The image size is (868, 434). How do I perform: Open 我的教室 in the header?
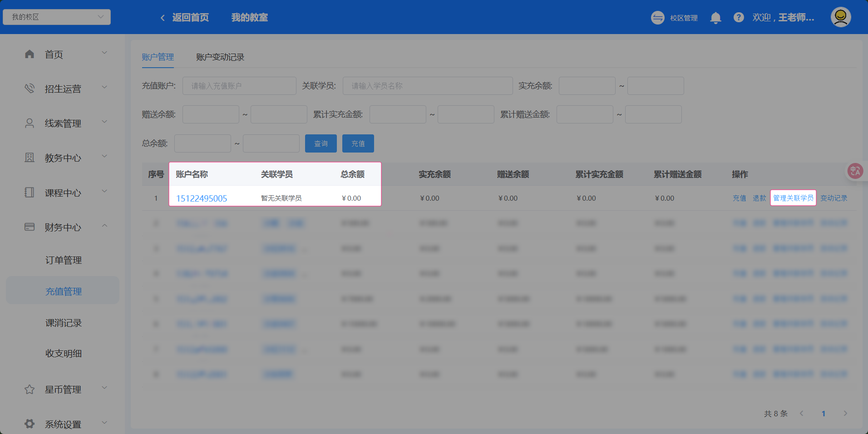click(x=250, y=18)
